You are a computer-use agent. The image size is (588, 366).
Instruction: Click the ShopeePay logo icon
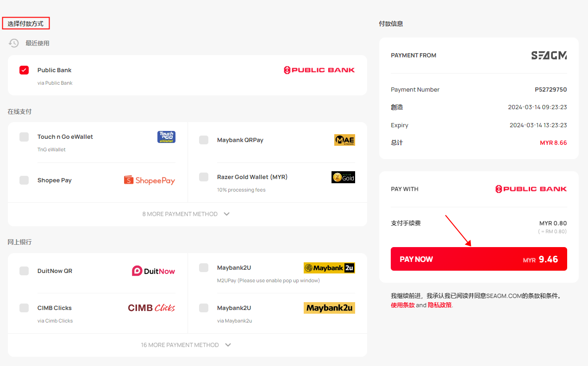click(150, 180)
